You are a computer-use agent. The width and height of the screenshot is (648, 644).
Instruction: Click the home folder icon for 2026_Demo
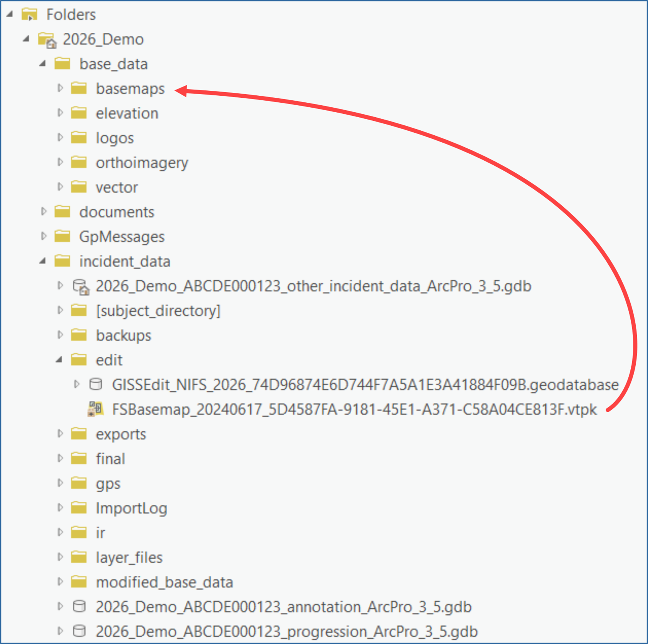coord(47,40)
